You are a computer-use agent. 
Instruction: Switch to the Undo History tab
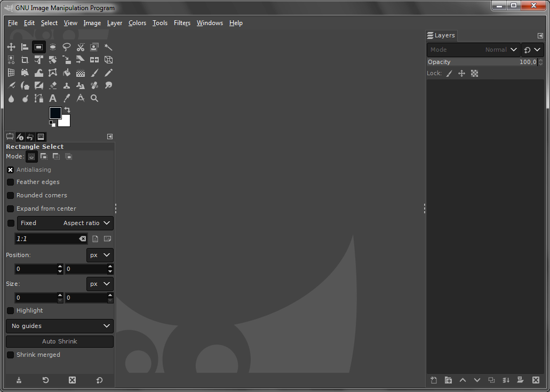(30, 137)
